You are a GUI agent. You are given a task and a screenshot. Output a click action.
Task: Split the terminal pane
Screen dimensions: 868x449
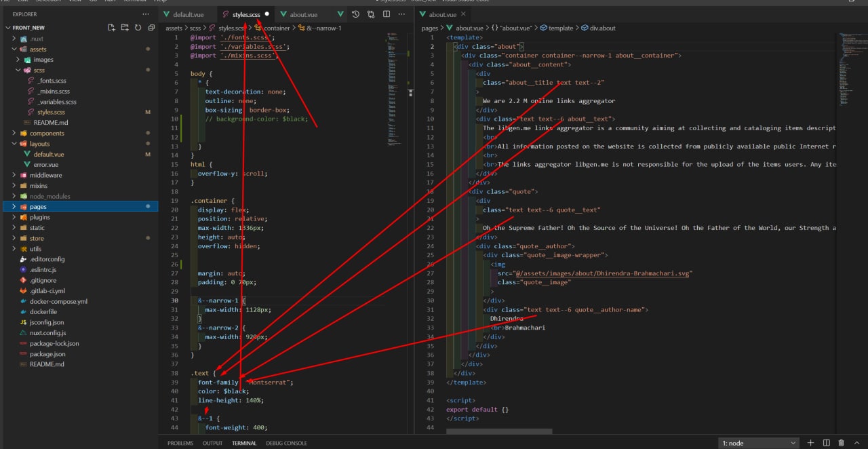coord(826,443)
